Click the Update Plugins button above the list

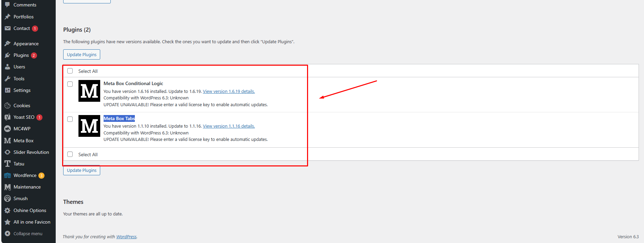click(82, 54)
